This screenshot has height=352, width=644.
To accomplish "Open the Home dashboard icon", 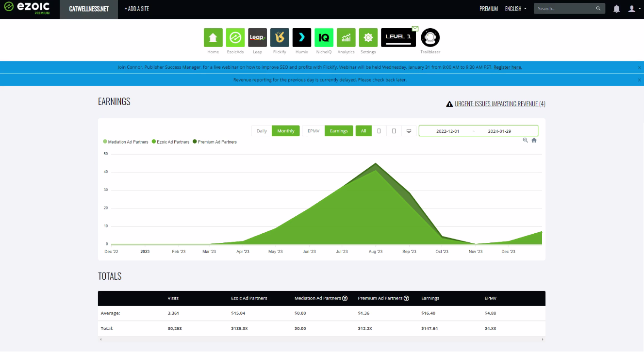I will (x=213, y=37).
